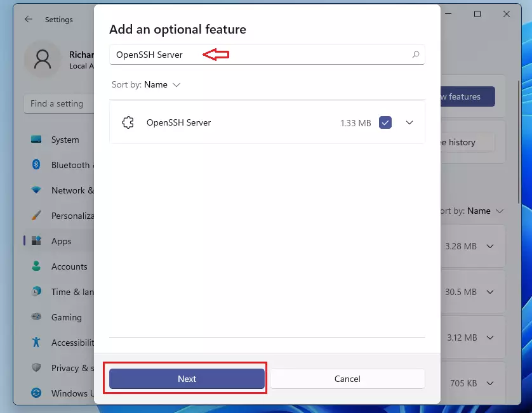The height and width of the screenshot is (413, 532).
Task: Select Apps in the Settings sidebar
Action: 59,240
